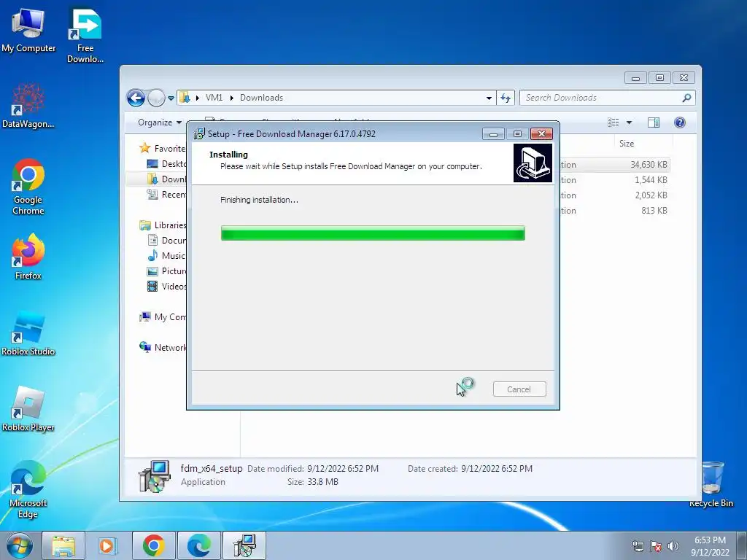The image size is (747, 560).
Task: Click the Change your view icon in Explorer
Action: (x=613, y=122)
